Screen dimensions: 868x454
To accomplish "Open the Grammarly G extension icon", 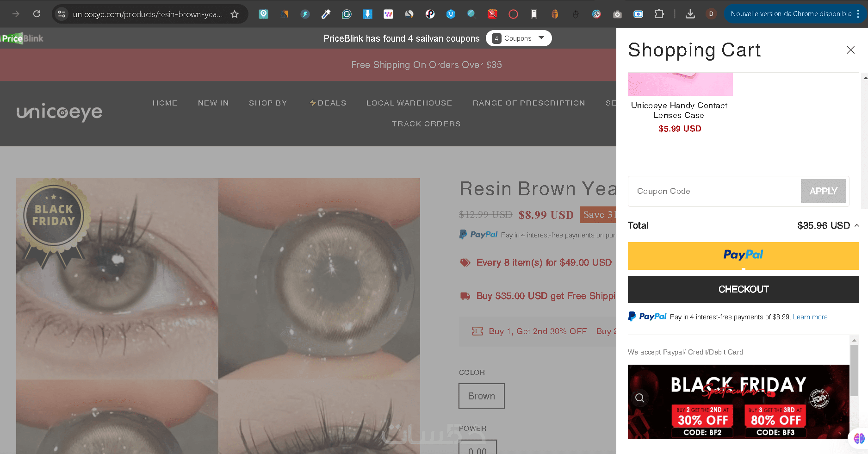I will tap(347, 14).
